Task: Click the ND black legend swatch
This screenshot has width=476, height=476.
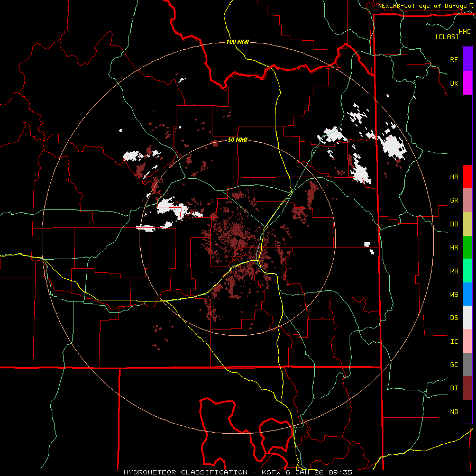Action: [x=467, y=411]
